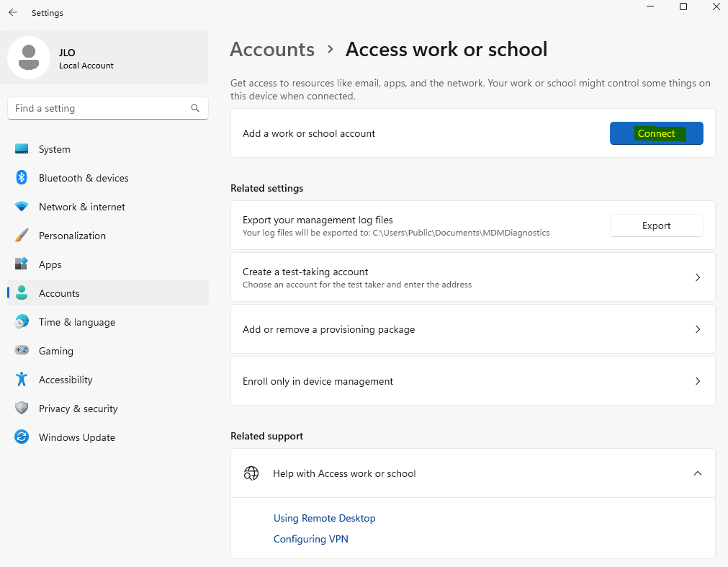Viewport: 728px width, 567px height.
Task: Connect a work or school account
Action: tap(656, 133)
